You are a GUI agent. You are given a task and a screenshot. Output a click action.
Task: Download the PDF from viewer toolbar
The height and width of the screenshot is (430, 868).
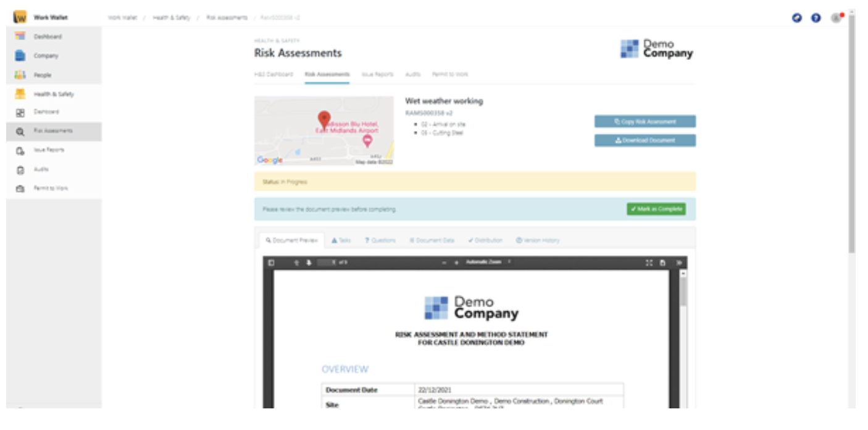(x=662, y=263)
